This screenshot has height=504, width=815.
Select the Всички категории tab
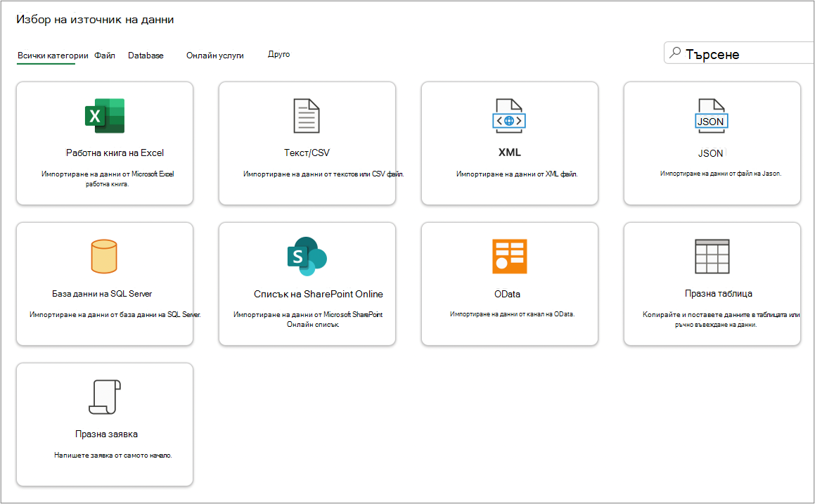coord(53,55)
